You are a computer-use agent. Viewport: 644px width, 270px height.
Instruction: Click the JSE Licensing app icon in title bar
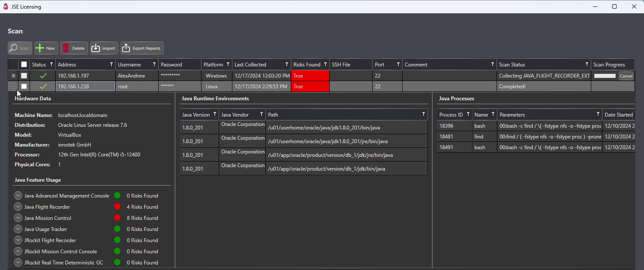[6, 7]
